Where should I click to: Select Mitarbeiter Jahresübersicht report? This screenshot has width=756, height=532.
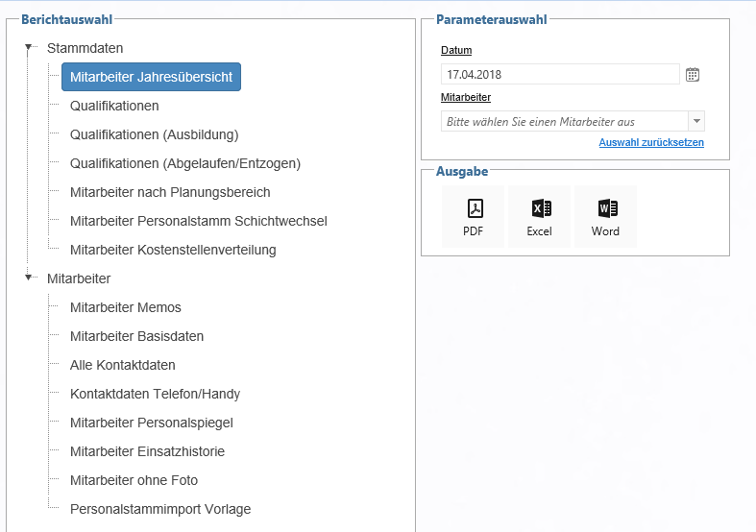(x=151, y=77)
